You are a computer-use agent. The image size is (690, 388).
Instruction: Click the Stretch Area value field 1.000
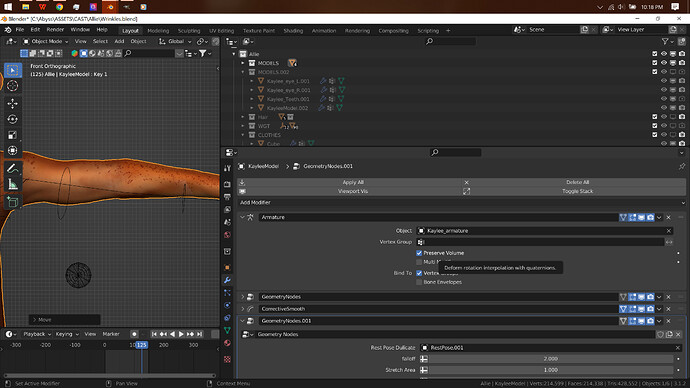click(551, 370)
